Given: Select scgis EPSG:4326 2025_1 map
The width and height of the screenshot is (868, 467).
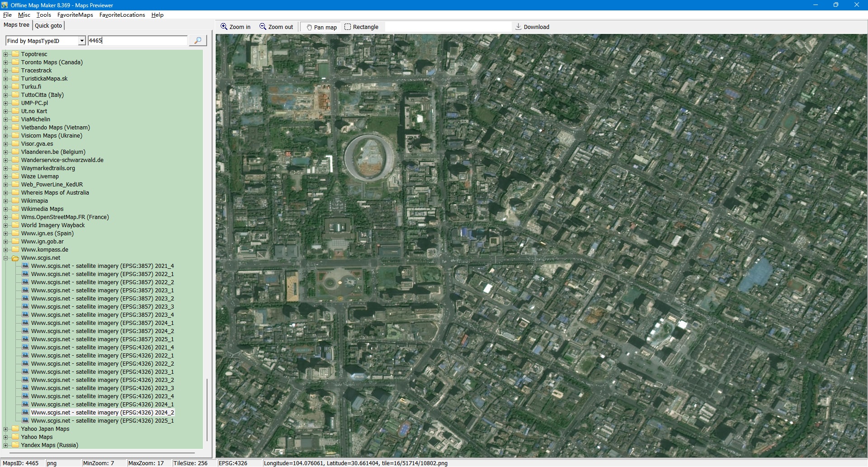Looking at the screenshot, I should click(102, 421).
